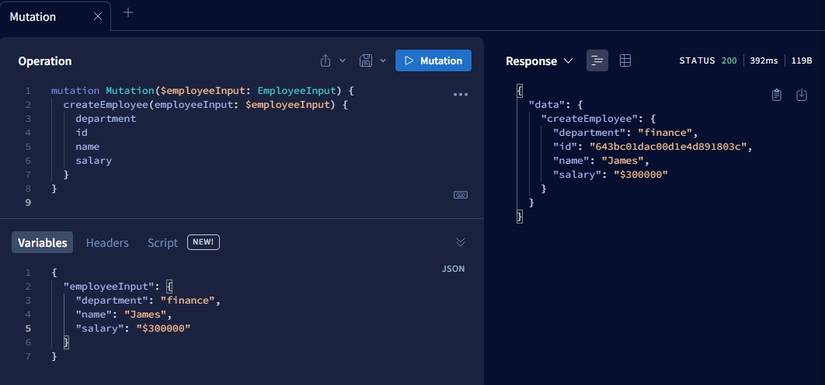Copy the response to clipboard
Viewport: 825px width, 385px height.
click(x=777, y=95)
